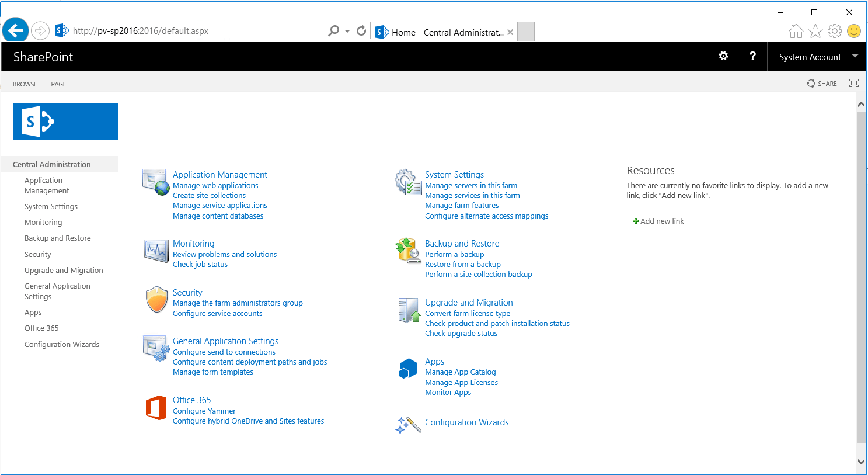Click the SHARE button in ribbon
This screenshot has width=868, height=475.
point(822,84)
